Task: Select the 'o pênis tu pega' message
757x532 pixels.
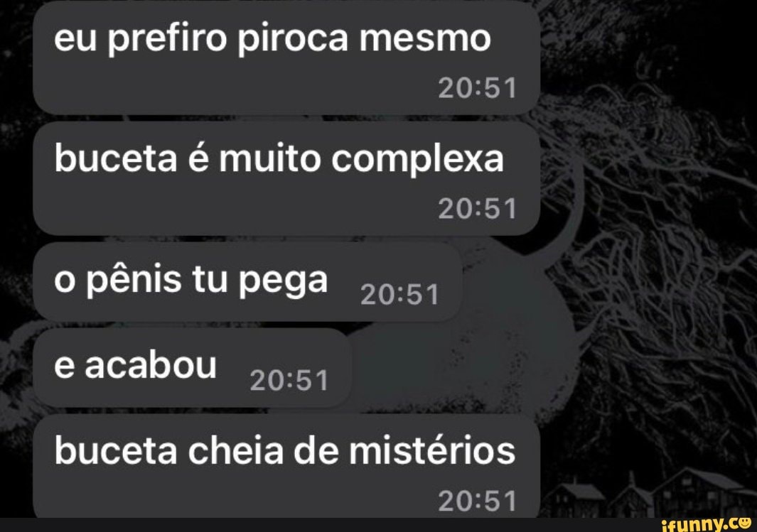Action: pyautogui.click(x=247, y=282)
